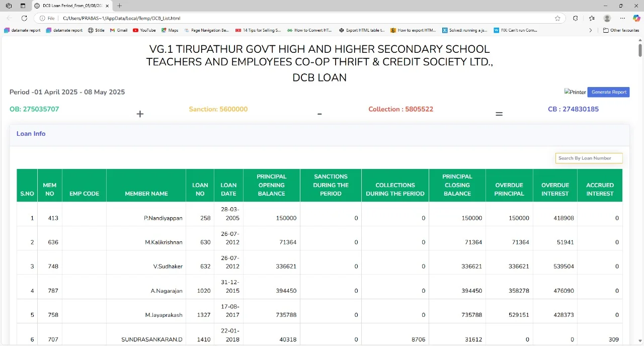Open the Gmail bookmark
The height and width of the screenshot is (346, 644).
pos(119,30)
